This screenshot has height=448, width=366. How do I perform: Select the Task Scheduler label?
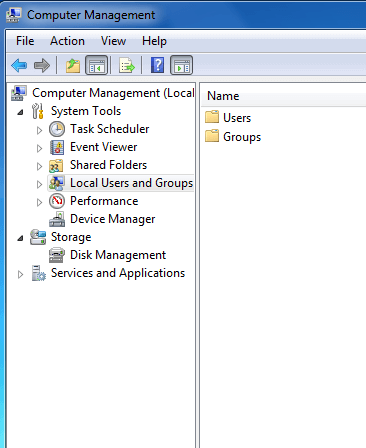109,129
